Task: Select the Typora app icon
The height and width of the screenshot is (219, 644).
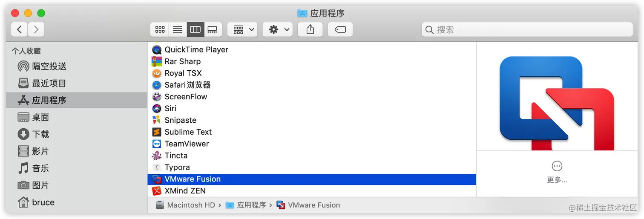Action: pyautogui.click(x=157, y=167)
